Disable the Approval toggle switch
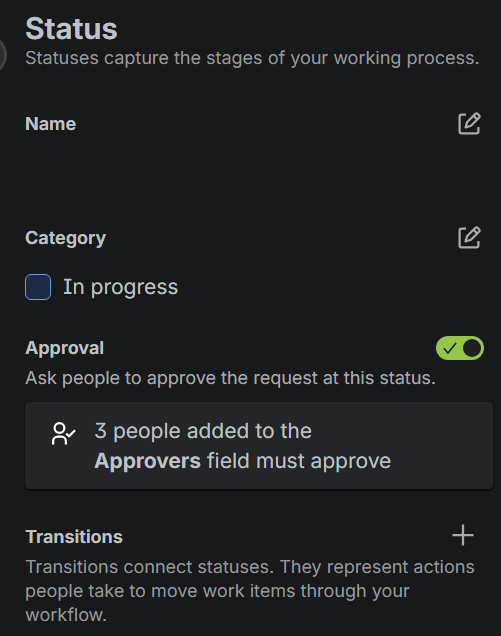Image resolution: width=501 pixels, height=636 pixels. (460, 348)
